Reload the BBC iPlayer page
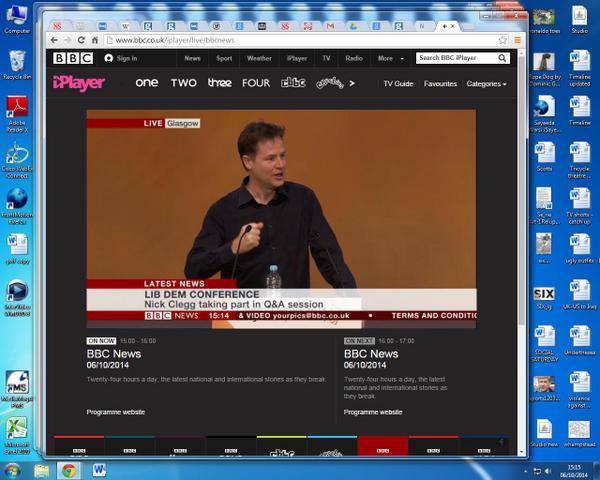 pyautogui.click(x=81, y=40)
